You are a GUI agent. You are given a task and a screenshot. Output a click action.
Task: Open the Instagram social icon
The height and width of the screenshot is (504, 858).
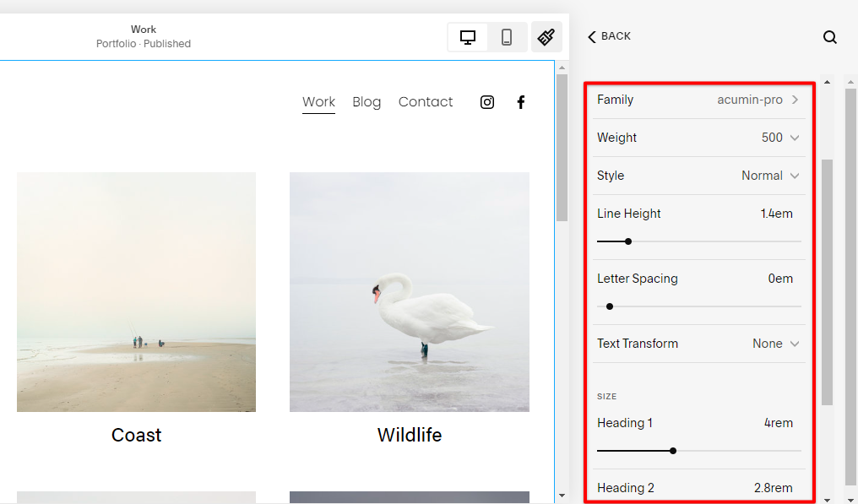[x=487, y=102]
